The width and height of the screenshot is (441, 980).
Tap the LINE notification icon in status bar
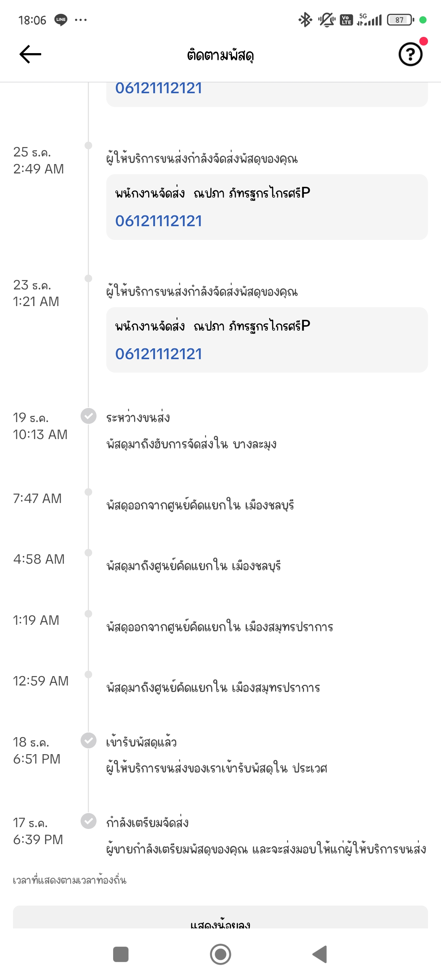coord(61,20)
